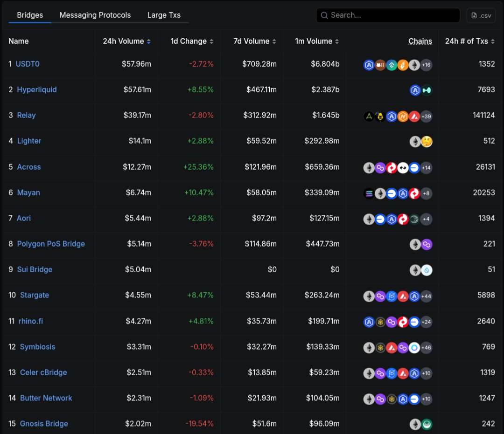Click the Polygon icon in Polygon PoS Bridge row

point(427,245)
